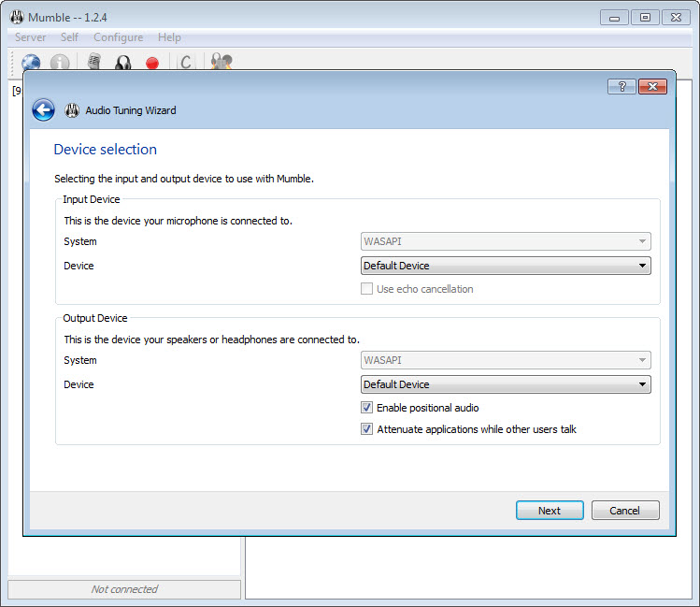Viewport: 700px width, 607px height.
Task: Click the wizard's question mark help button
Action: (621, 86)
